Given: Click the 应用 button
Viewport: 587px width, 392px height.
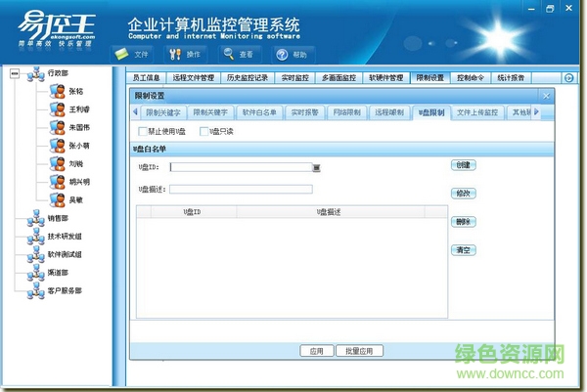Looking at the screenshot, I should click(x=317, y=351).
